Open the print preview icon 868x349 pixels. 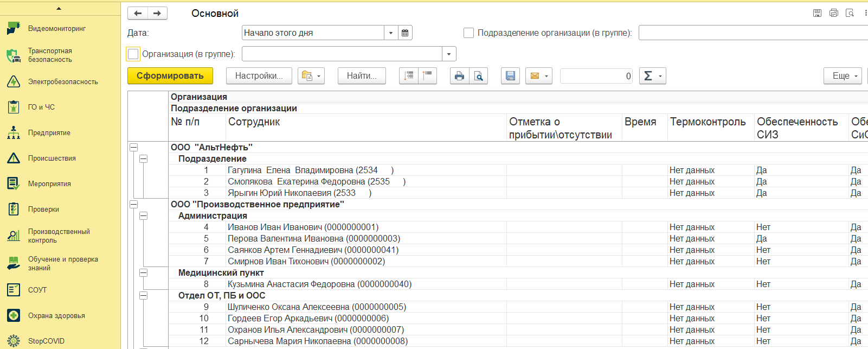point(478,76)
